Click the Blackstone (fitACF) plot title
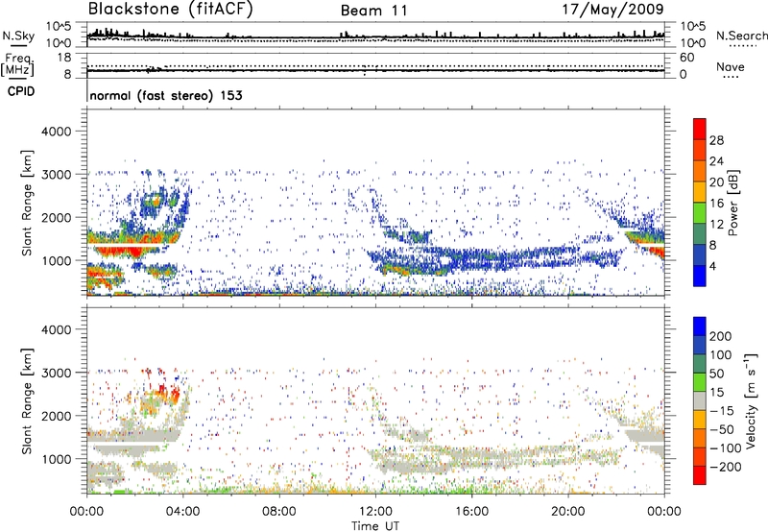The height and width of the screenshot is (532, 768). (171, 10)
